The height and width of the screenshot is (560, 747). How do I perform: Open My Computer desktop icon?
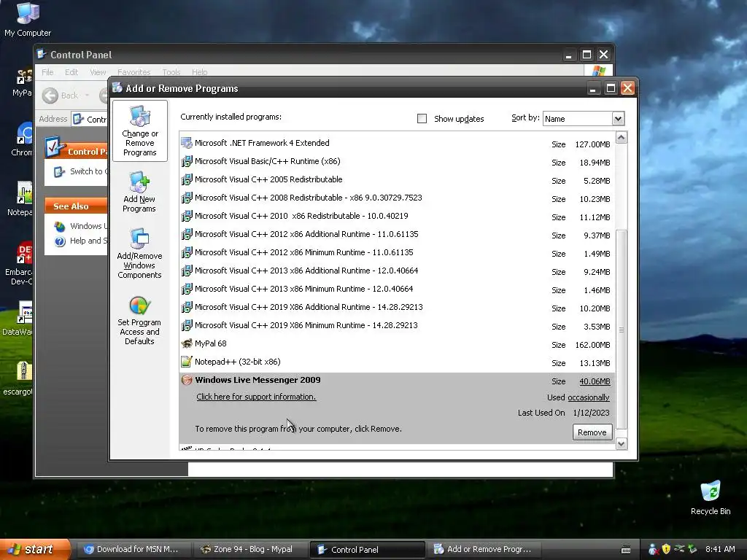[28, 19]
